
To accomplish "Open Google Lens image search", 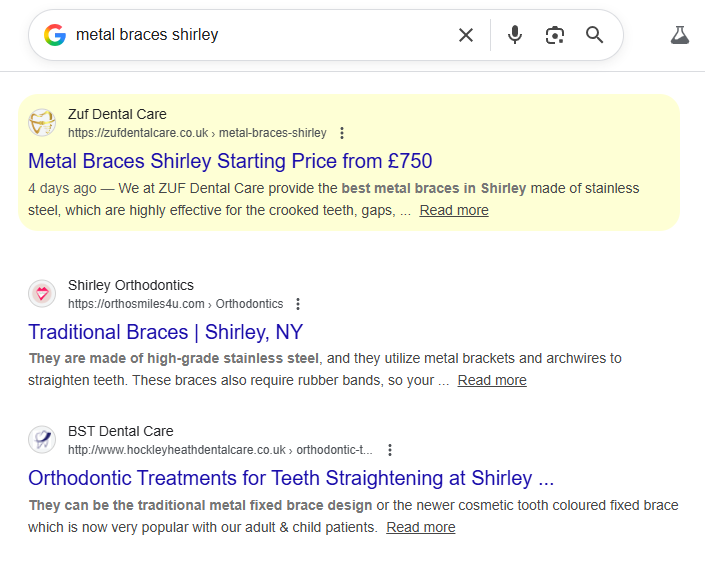I will tap(555, 35).
